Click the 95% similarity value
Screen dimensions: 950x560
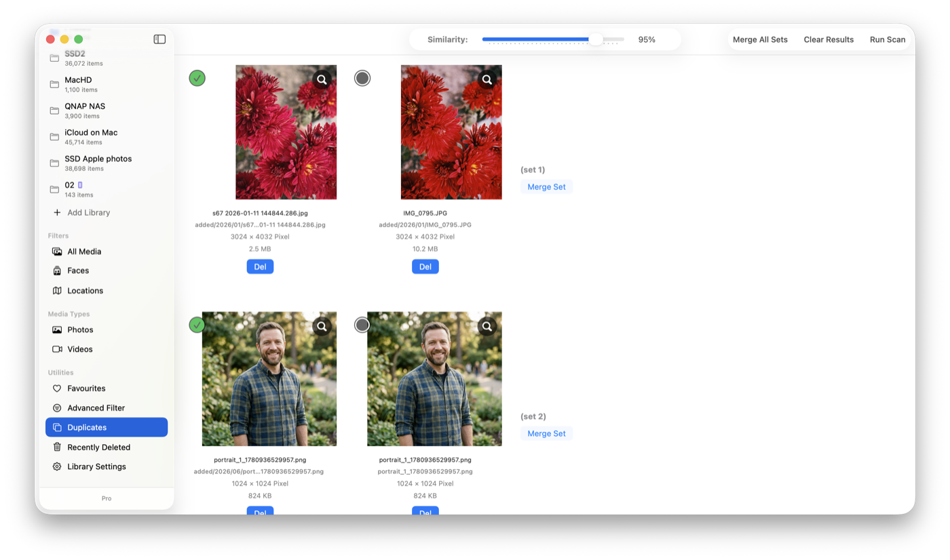(x=647, y=39)
